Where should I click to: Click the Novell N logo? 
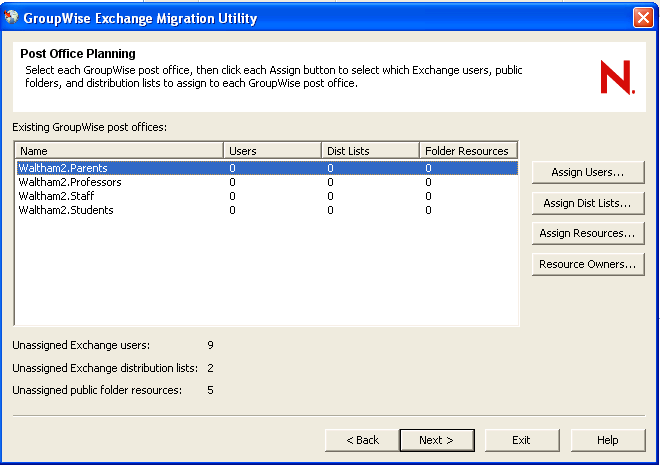(x=617, y=77)
